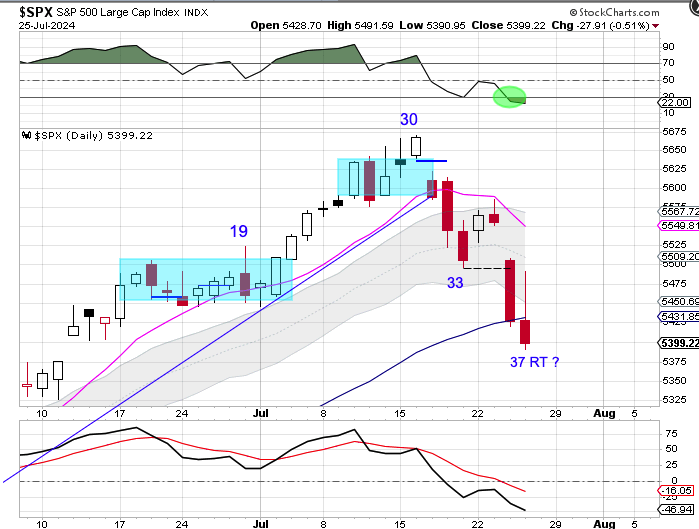Screen dimensions: 699x529
Task: Click the 75 level on lower indicator axis
Action: [671, 434]
